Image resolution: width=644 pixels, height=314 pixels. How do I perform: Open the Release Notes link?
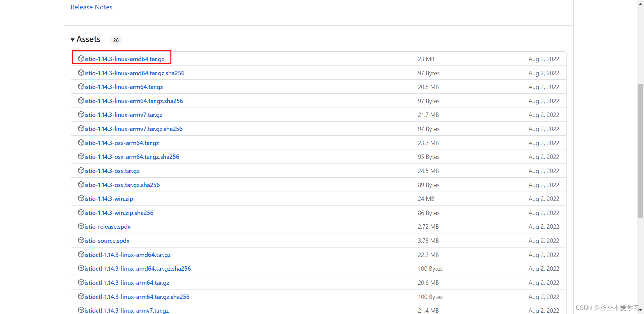pos(91,7)
